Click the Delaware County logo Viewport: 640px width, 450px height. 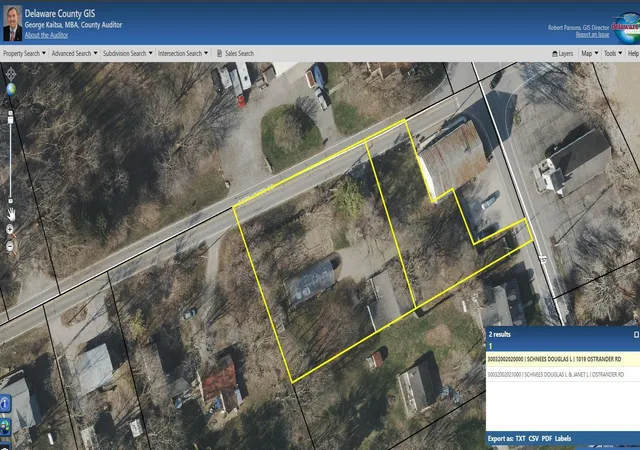626,27
